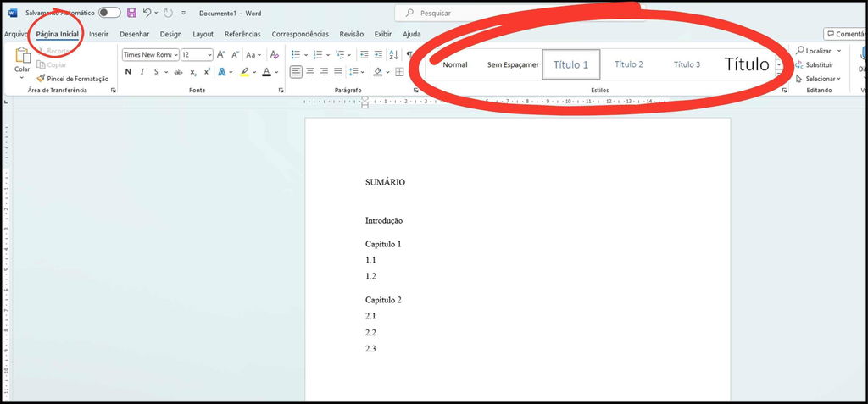Viewport: 868px width, 404px height.
Task: Toggle bold N formatting
Action: click(x=128, y=72)
